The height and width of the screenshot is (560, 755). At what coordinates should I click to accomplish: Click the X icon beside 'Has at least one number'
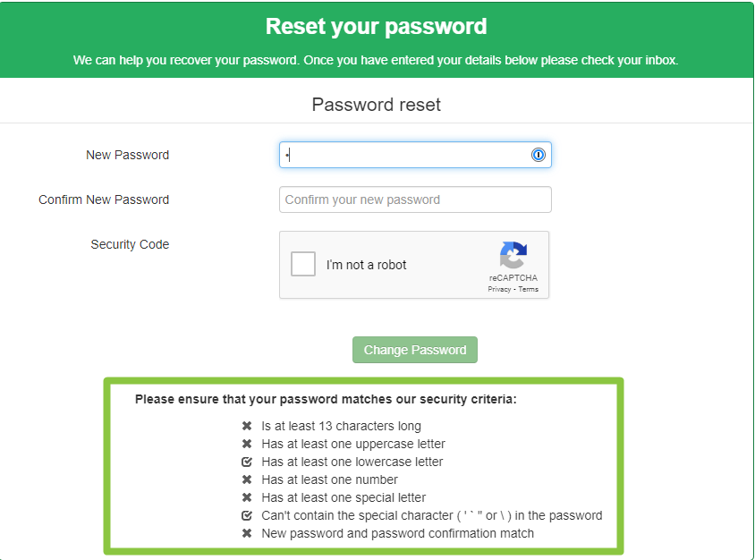(x=247, y=479)
